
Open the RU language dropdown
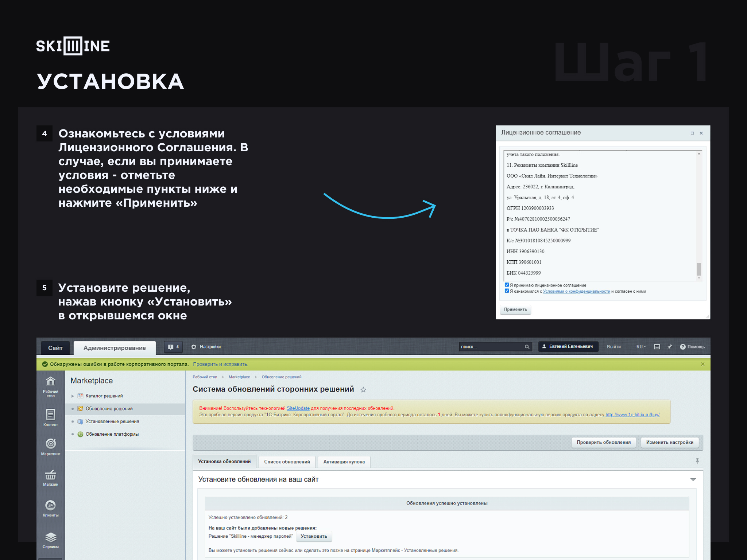tap(641, 347)
